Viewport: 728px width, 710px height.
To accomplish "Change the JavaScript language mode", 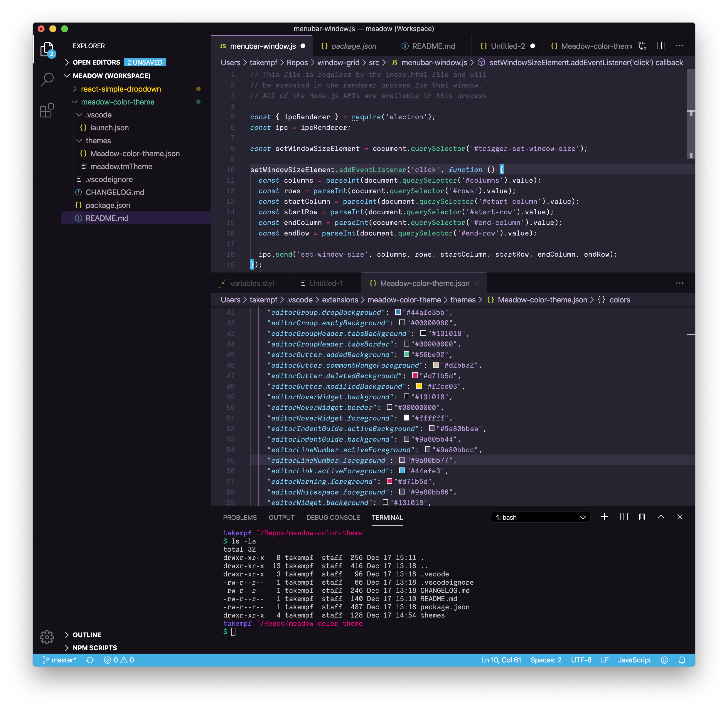I will (x=634, y=660).
